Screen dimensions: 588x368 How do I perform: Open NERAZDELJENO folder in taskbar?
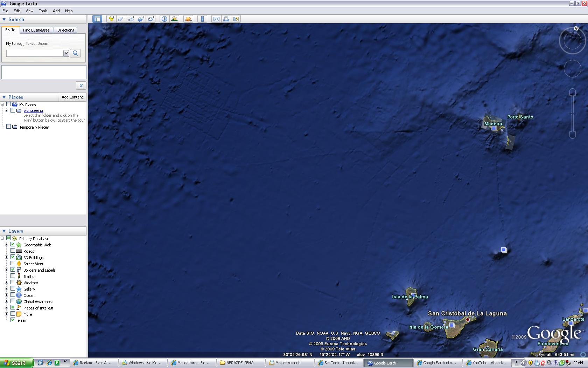pyautogui.click(x=241, y=363)
